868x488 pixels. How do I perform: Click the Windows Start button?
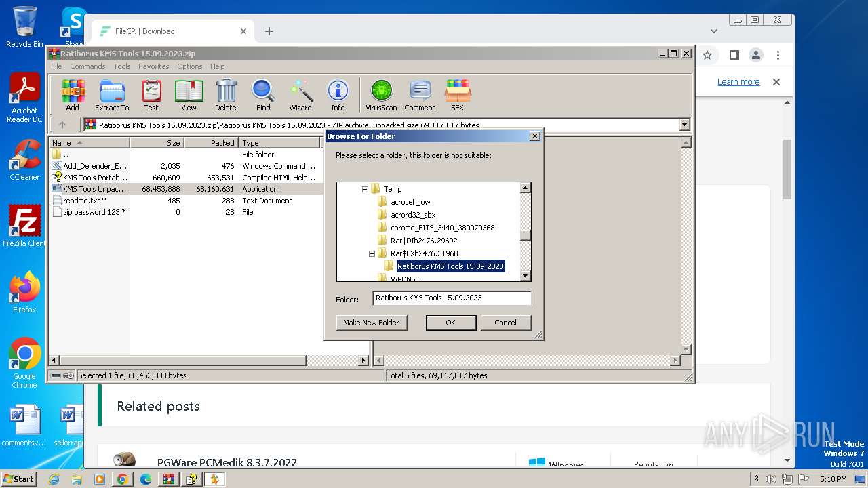coord(18,479)
